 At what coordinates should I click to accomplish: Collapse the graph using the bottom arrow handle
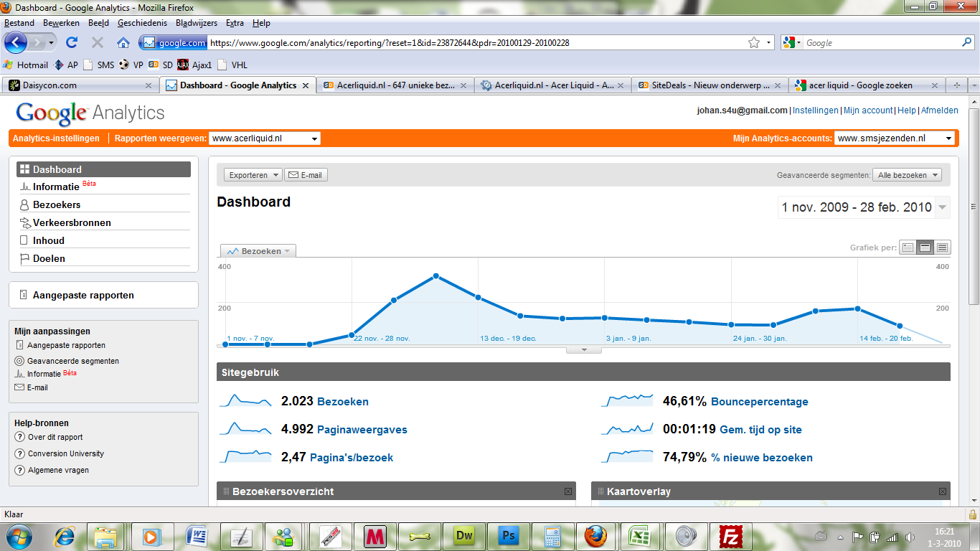[584, 350]
